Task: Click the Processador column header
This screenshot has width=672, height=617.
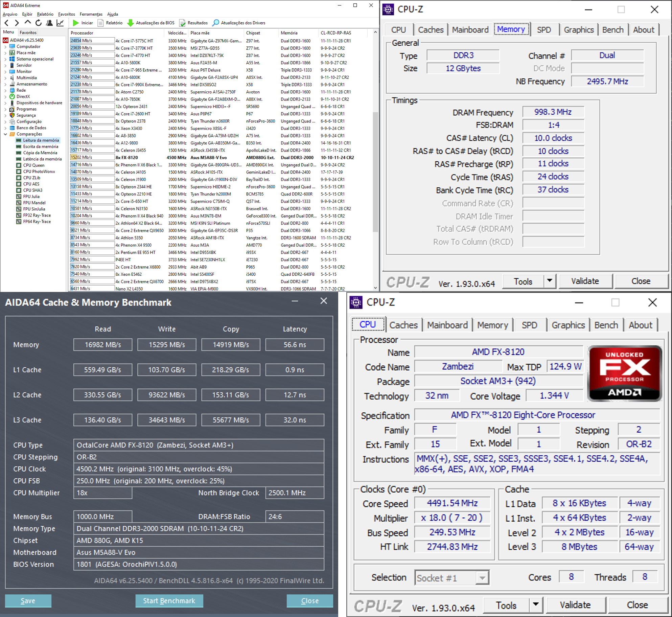Action: pos(116,33)
